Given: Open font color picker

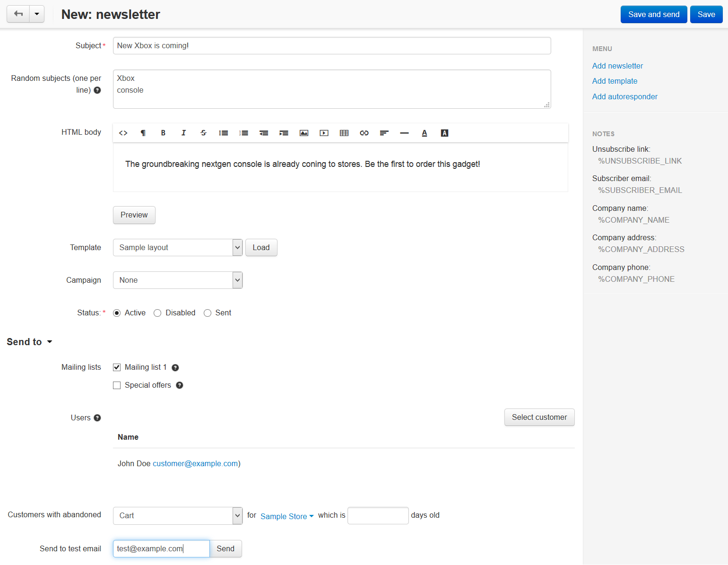Looking at the screenshot, I should click(x=425, y=133).
